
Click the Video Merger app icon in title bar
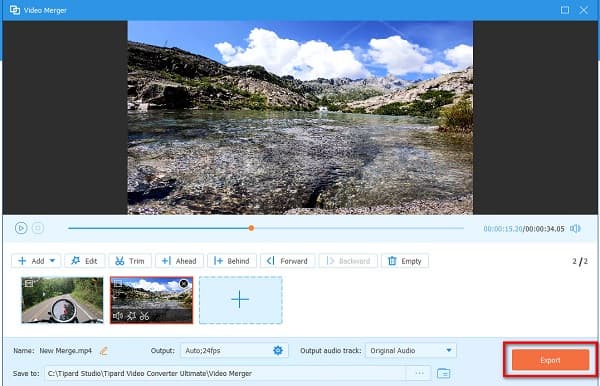pos(15,10)
